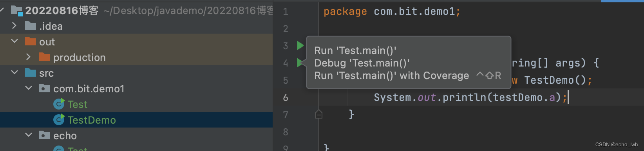Screen dimensions: 644x151
Task: Collapse the com.bit.demo1 package
Action: pos(29,88)
